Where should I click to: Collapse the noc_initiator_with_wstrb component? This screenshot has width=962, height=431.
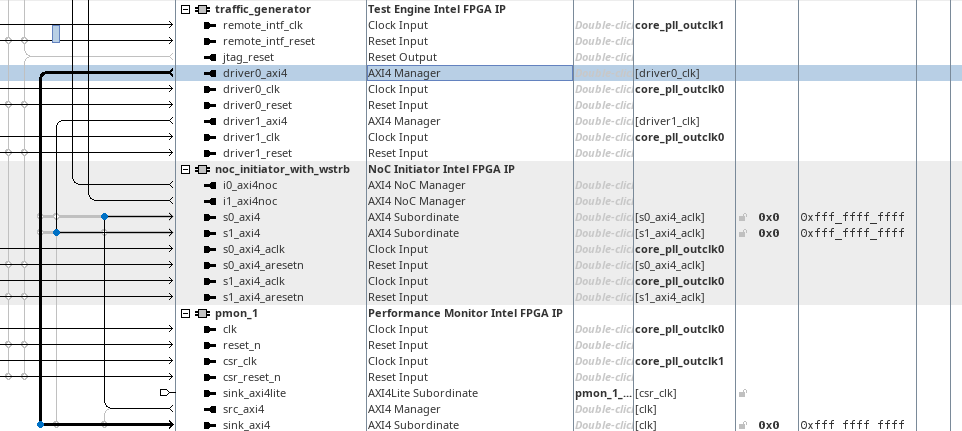[x=185, y=169]
